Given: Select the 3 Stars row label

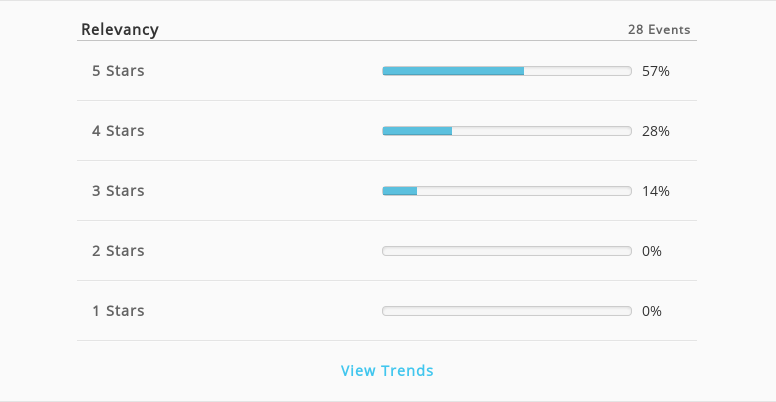Looking at the screenshot, I should tap(118, 191).
